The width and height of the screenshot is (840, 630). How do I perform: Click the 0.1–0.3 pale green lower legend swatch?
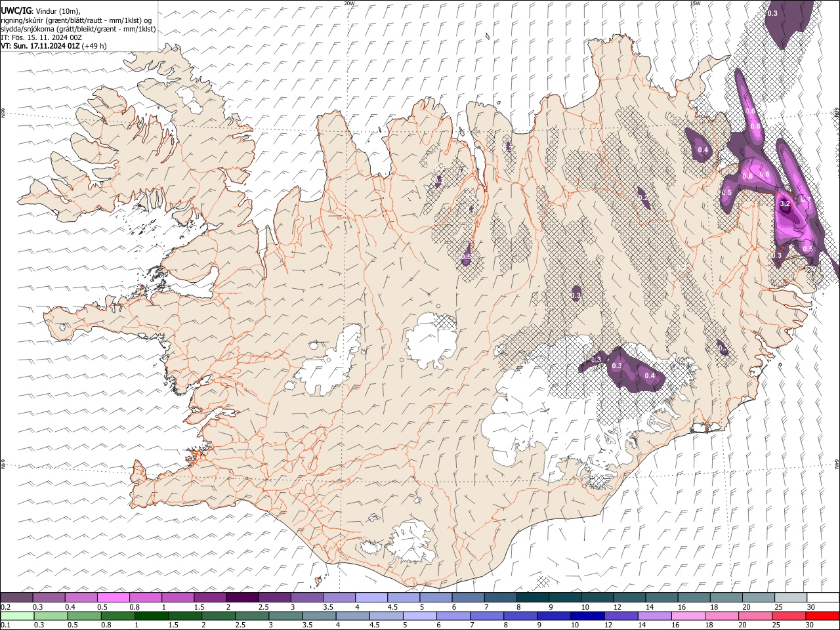click(18, 616)
